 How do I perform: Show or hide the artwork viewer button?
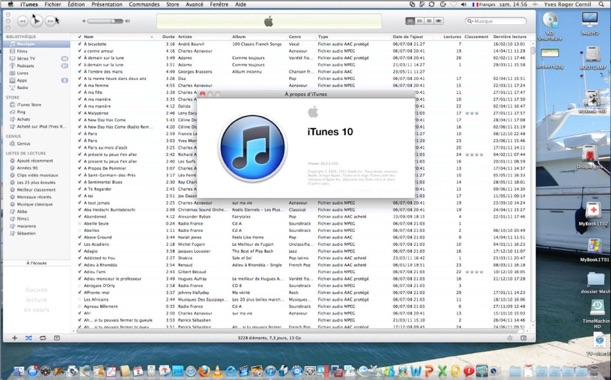pyautogui.click(x=57, y=338)
